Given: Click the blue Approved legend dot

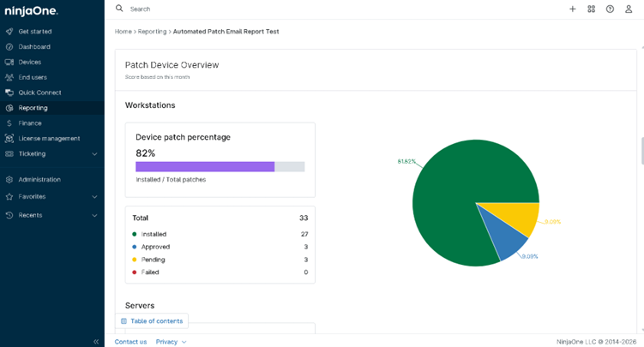Looking at the screenshot, I should click(x=135, y=247).
